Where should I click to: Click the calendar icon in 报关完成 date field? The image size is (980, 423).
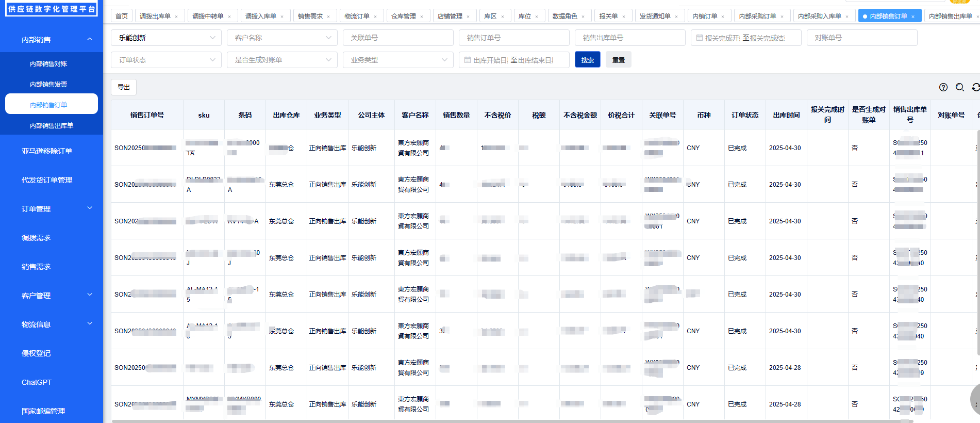pyautogui.click(x=700, y=38)
